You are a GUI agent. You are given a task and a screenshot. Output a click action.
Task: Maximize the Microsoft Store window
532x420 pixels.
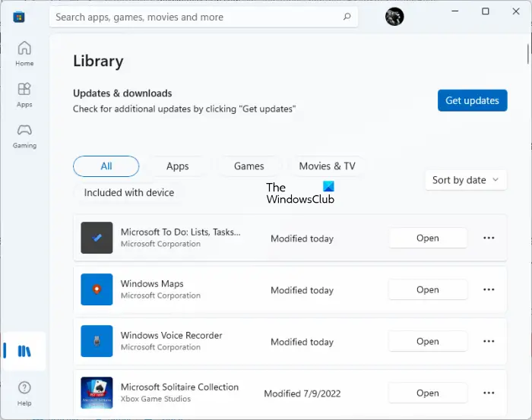tap(486, 11)
